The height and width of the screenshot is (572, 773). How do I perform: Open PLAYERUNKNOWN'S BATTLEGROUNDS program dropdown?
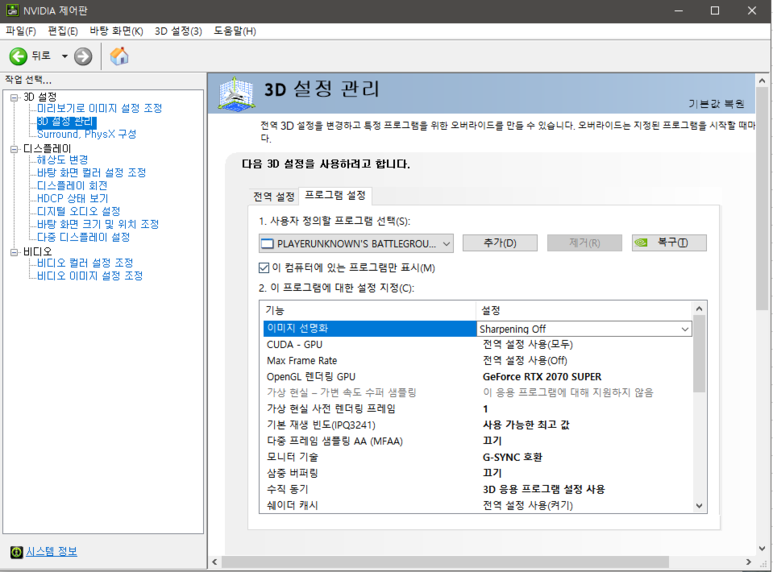coord(356,244)
